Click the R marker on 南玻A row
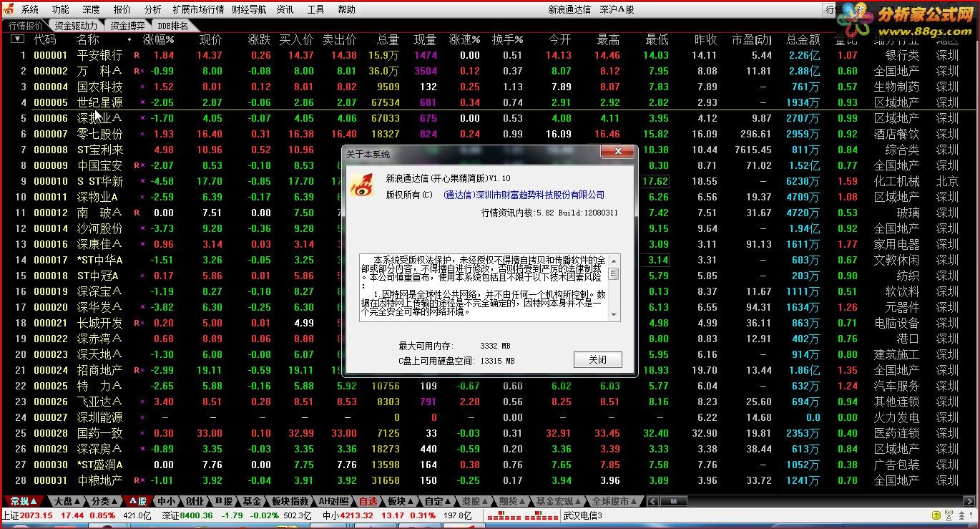Screen dimensions: 980x529 pos(137,213)
